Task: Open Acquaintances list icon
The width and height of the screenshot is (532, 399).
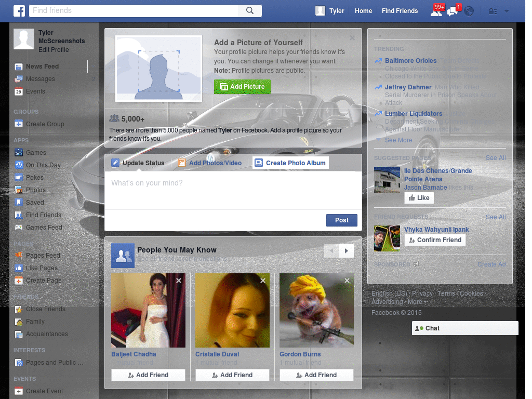Action: (x=19, y=334)
